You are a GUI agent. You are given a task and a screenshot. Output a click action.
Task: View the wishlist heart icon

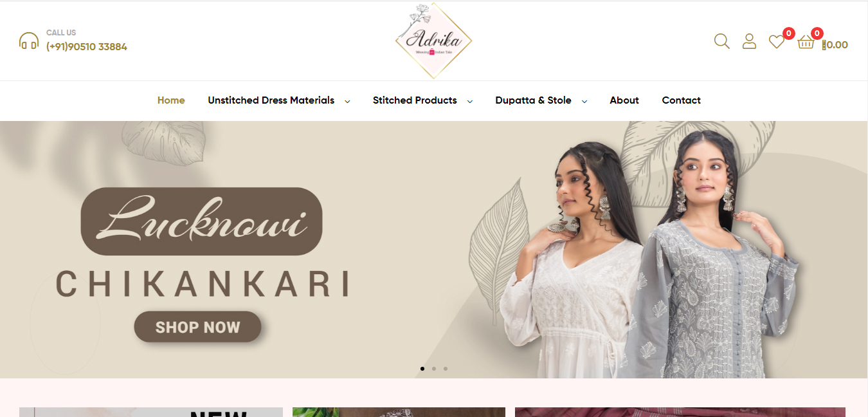tap(777, 42)
